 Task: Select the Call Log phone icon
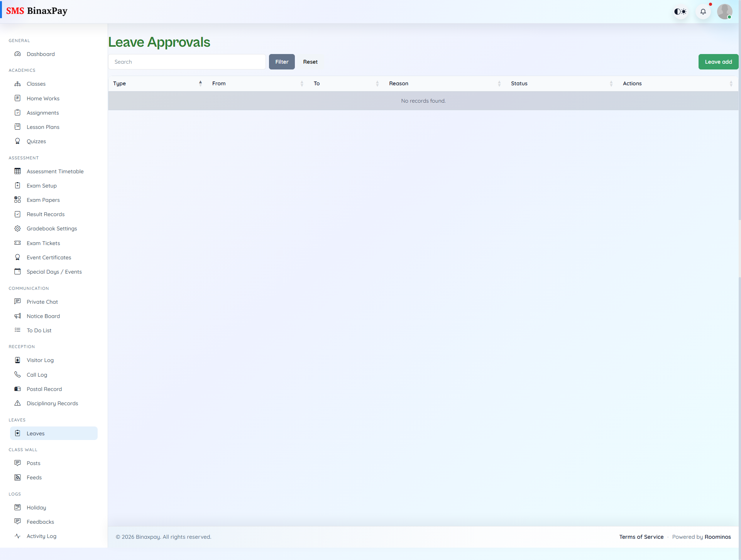coord(18,374)
